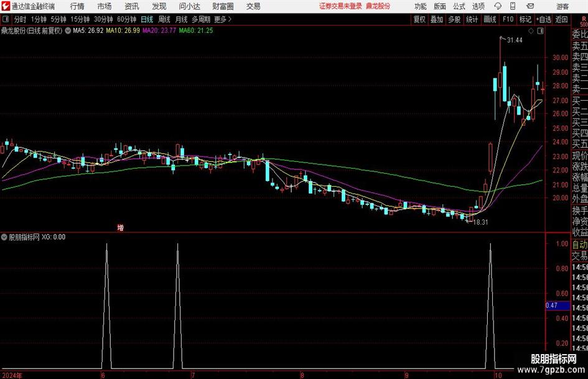Click the 增 marker on the chart

(120, 227)
